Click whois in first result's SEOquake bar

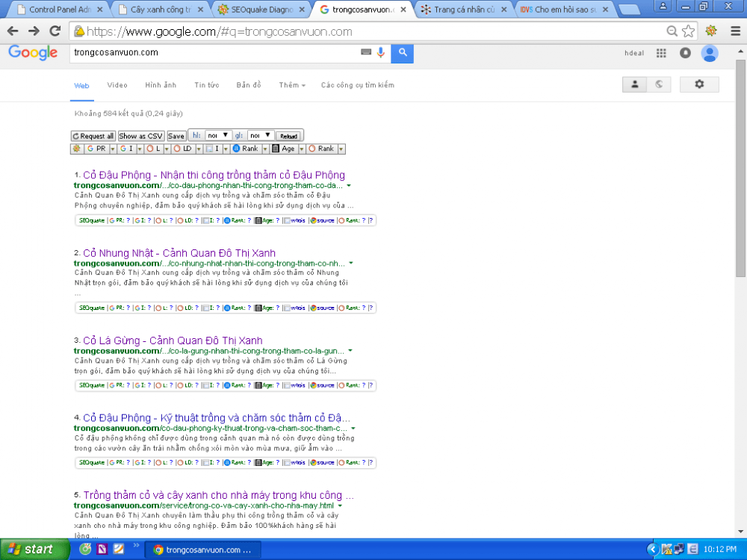tap(294, 220)
